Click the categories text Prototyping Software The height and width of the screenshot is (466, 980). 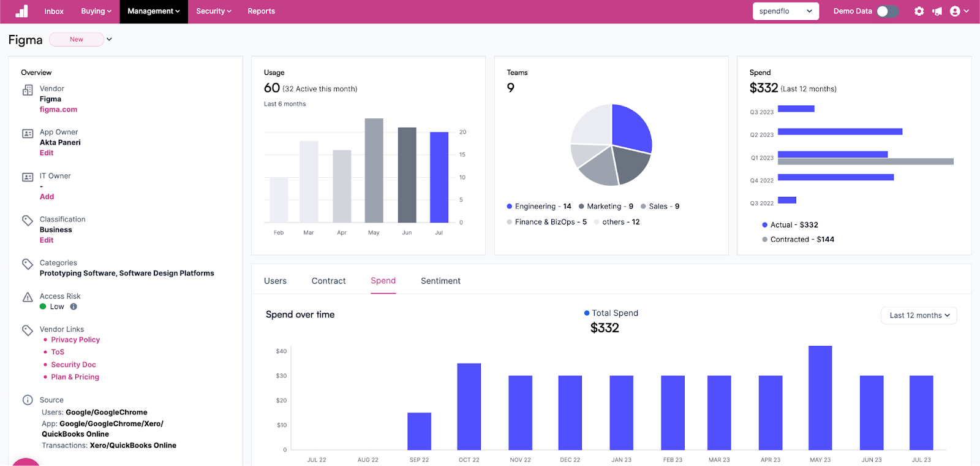[78, 273]
